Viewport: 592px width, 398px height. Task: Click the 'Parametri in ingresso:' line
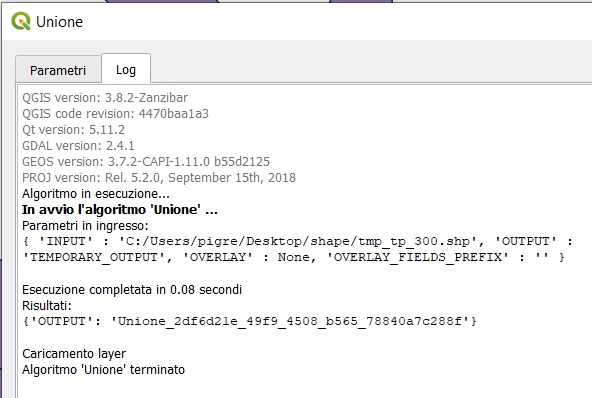point(85,226)
